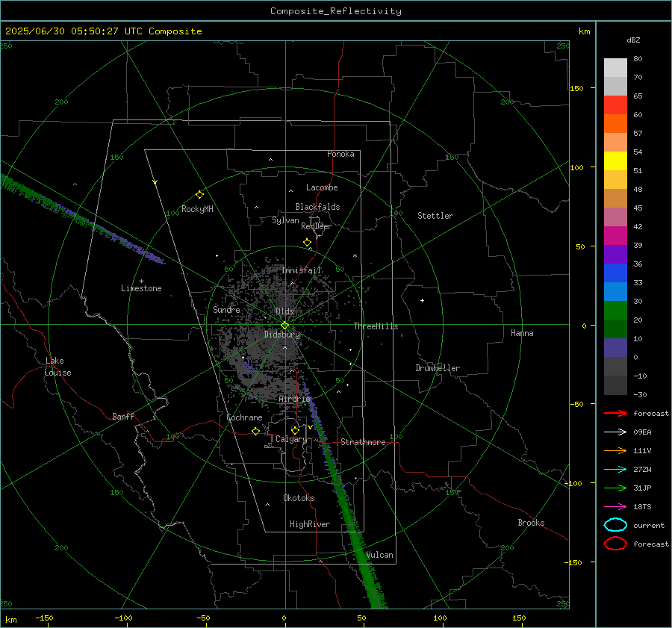Viewport: 672px width, 628px height.
Task: Click the Vulcan label
Action: click(379, 555)
